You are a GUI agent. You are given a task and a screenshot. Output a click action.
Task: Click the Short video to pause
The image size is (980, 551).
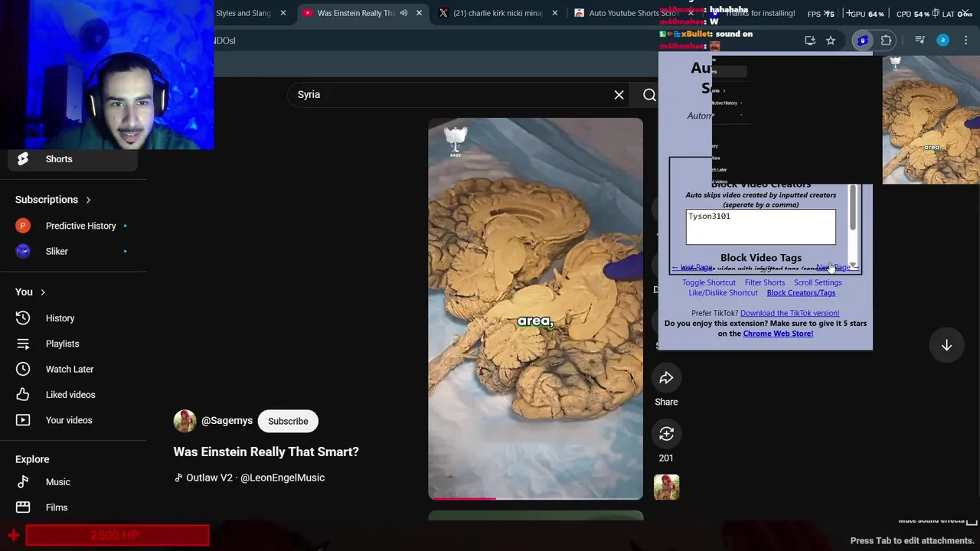pos(535,308)
